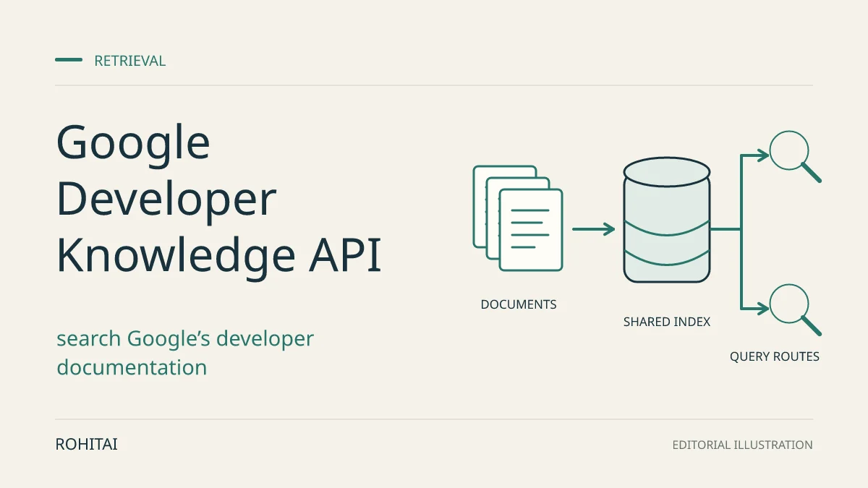Click the shared index database cylinder icon
Screen dimensions: 868x488
(667, 220)
